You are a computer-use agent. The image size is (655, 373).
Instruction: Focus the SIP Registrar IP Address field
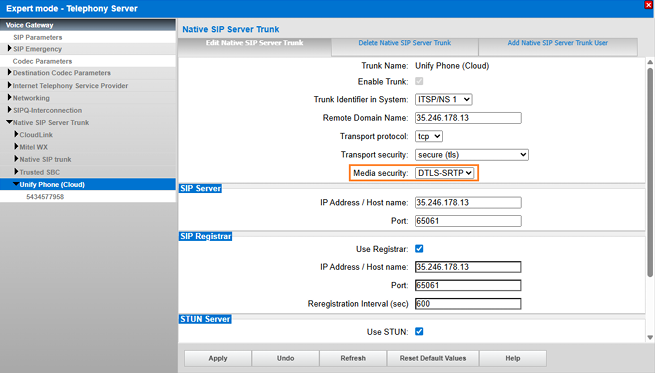[468, 267]
